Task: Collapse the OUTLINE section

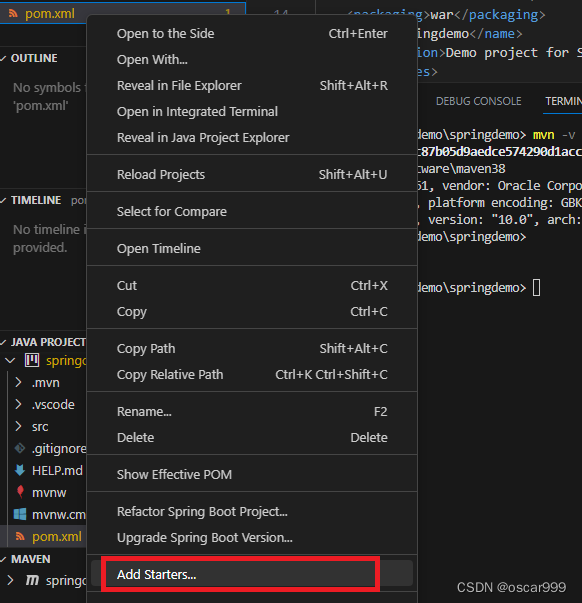Action: point(3,58)
